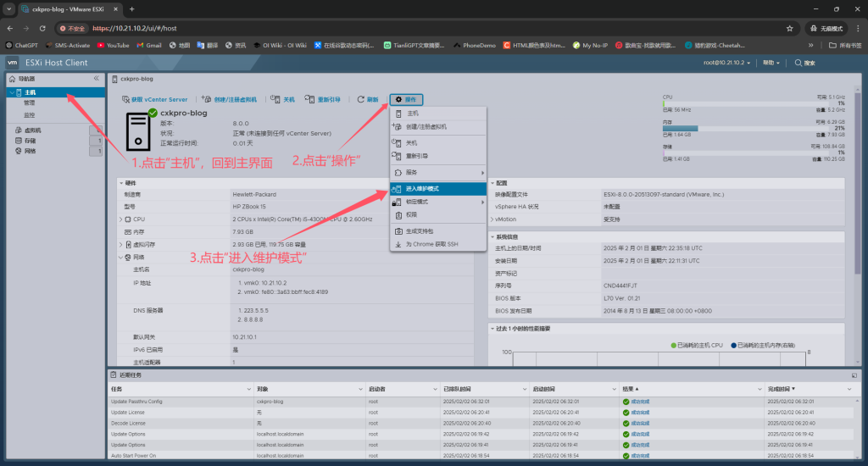Collapse 过去 1 小时的性能摘要 section
This screenshot has height=466, width=868.
point(492,329)
